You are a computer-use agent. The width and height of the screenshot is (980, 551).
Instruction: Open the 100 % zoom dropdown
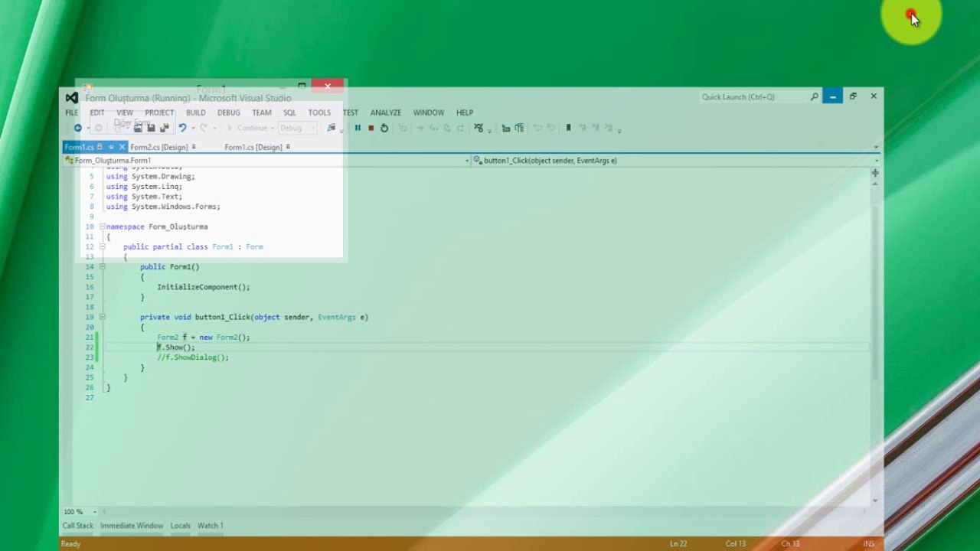pyautogui.click(x=80, y=512)
